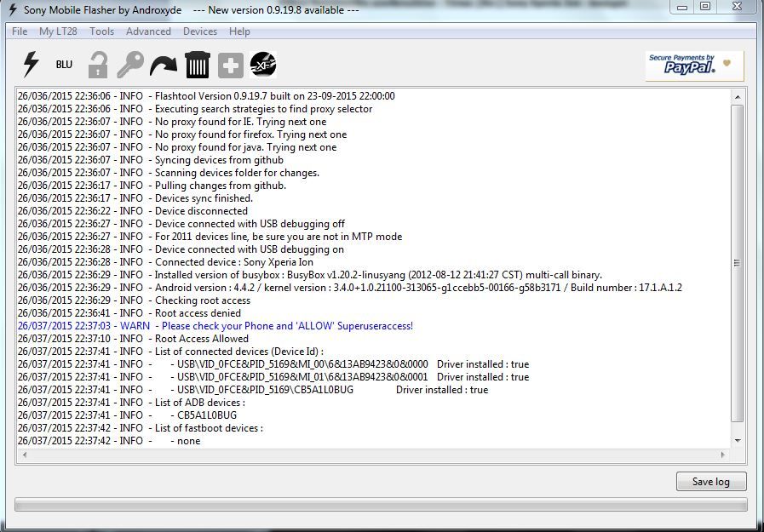The image size is (764, 532).
Task: Open the Devices menu
Action: pyautogui.click(x=200, y=31)
